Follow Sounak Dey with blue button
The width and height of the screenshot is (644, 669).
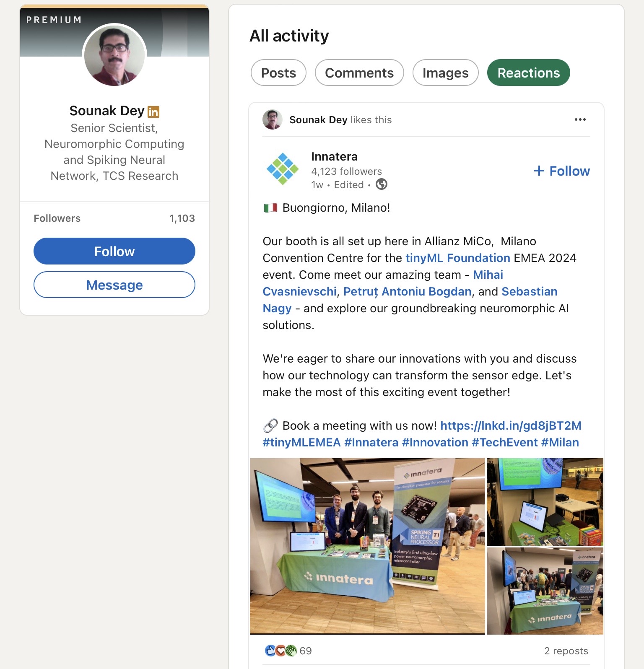(114, 251)
